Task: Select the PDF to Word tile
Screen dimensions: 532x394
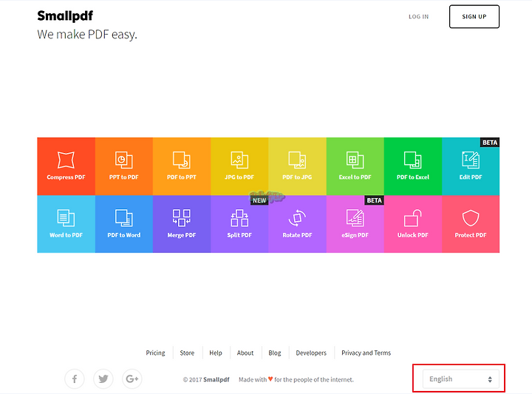Action: (124, 224)
